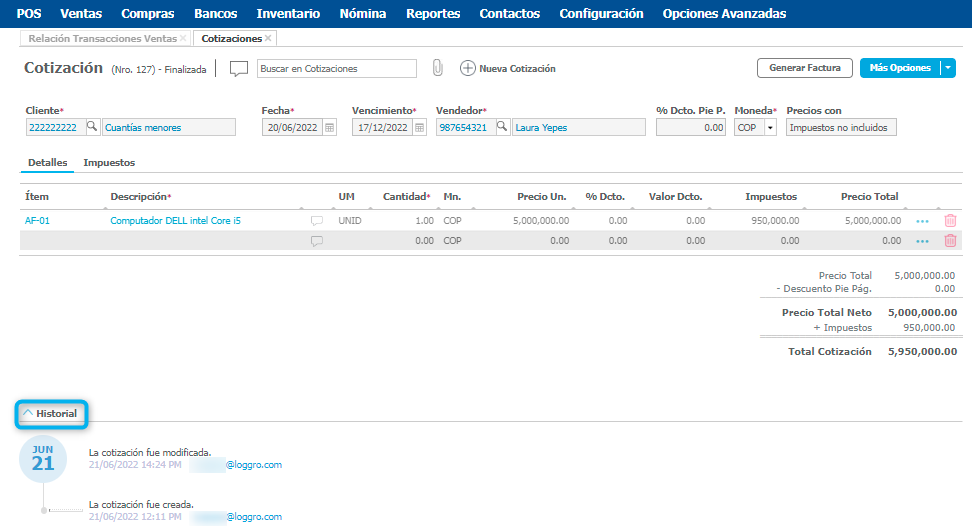The height and width of the screenshot is (530, 972).
Task: Click the Generar Factura button
Action: click(805, 68)
